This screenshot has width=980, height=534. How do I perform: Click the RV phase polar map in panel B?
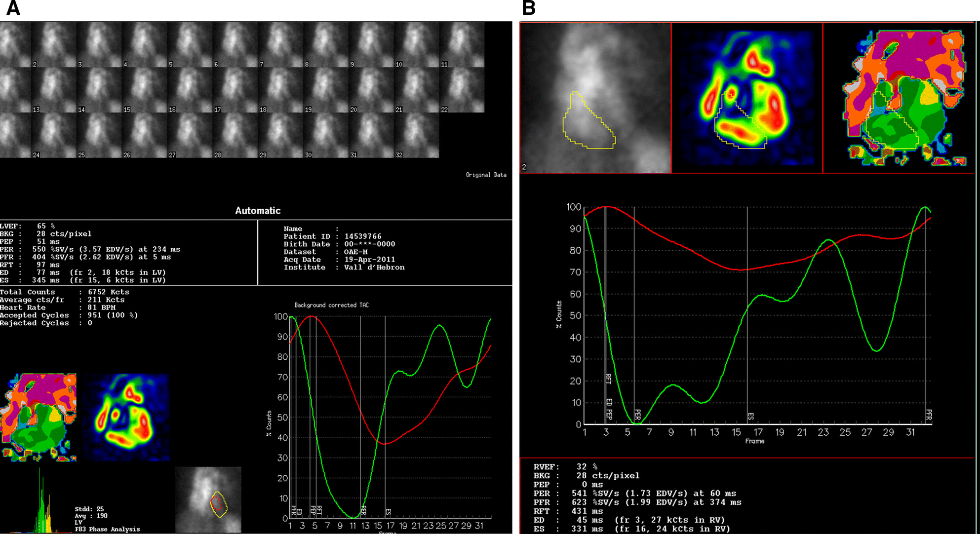[x=899, y=96]
